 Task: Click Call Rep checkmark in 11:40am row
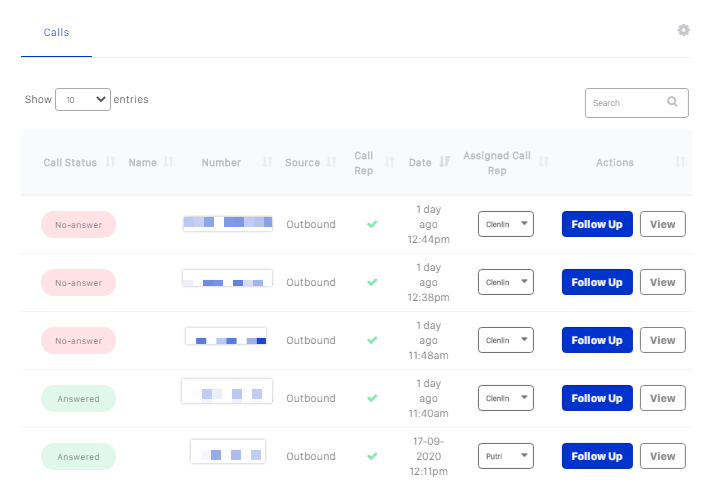(x=372, y=398)
